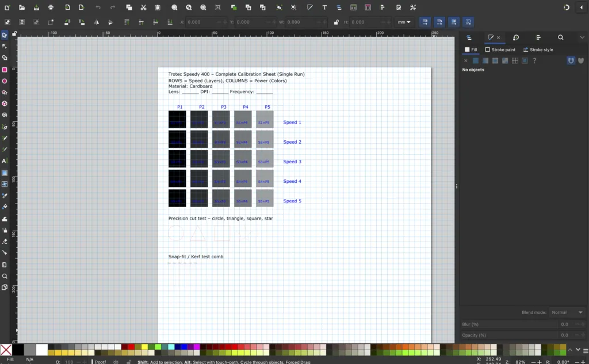The image size is (589, 364).
Task: Toggle the lock proportions icon near W and H
Action: click(x=337, y=22)
